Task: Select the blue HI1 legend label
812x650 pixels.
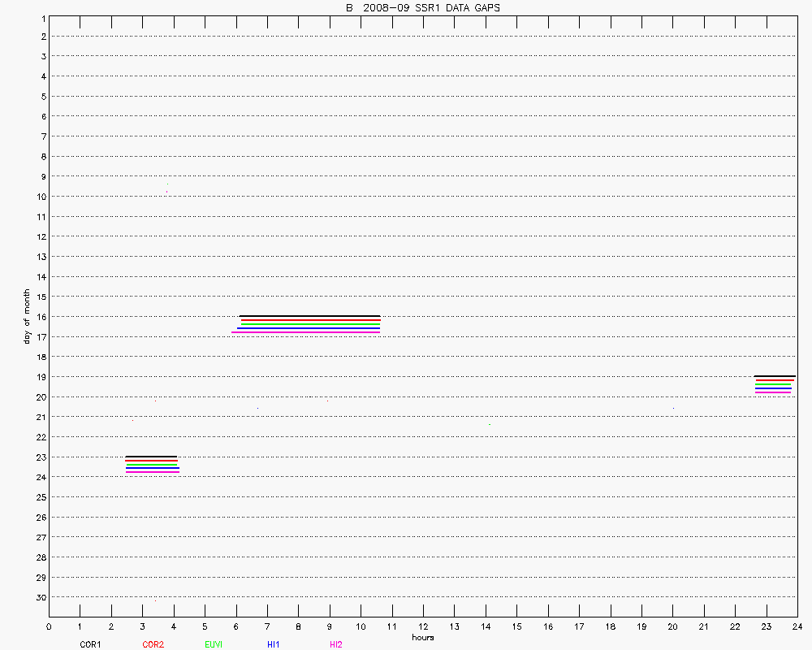Action: [274, 644]
